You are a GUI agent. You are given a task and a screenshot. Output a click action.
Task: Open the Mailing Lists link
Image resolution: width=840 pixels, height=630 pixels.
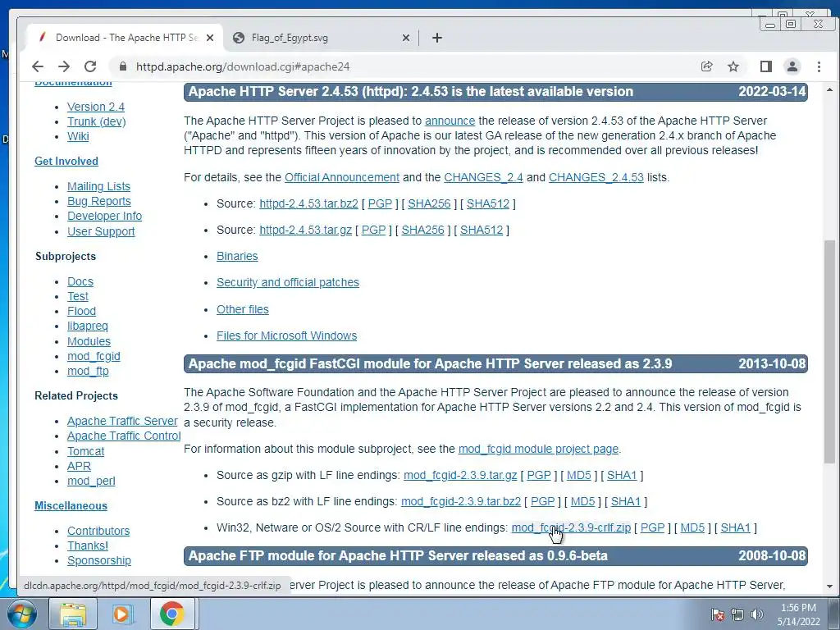coord(98,186)
